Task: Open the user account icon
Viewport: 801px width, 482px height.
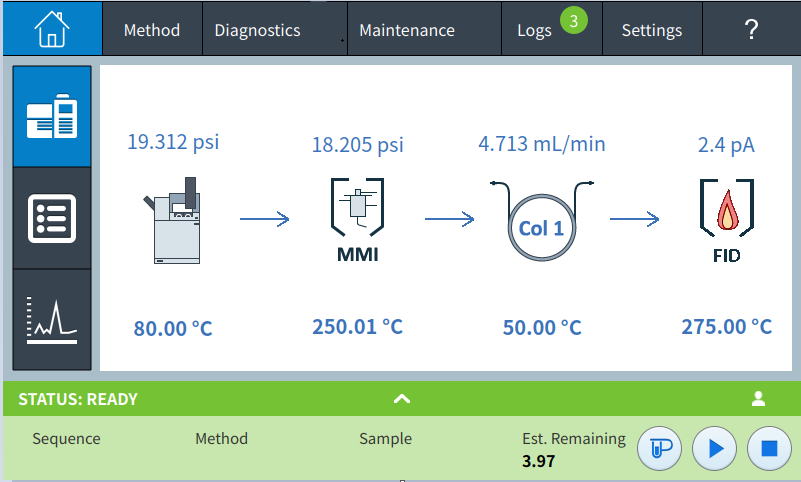Action: [x=759, y=399]
